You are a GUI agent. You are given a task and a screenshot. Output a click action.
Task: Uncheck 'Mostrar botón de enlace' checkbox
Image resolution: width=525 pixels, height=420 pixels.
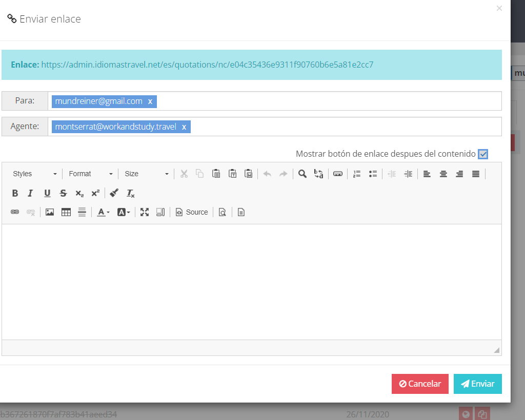pyautogui.click(x=482, y=154)
